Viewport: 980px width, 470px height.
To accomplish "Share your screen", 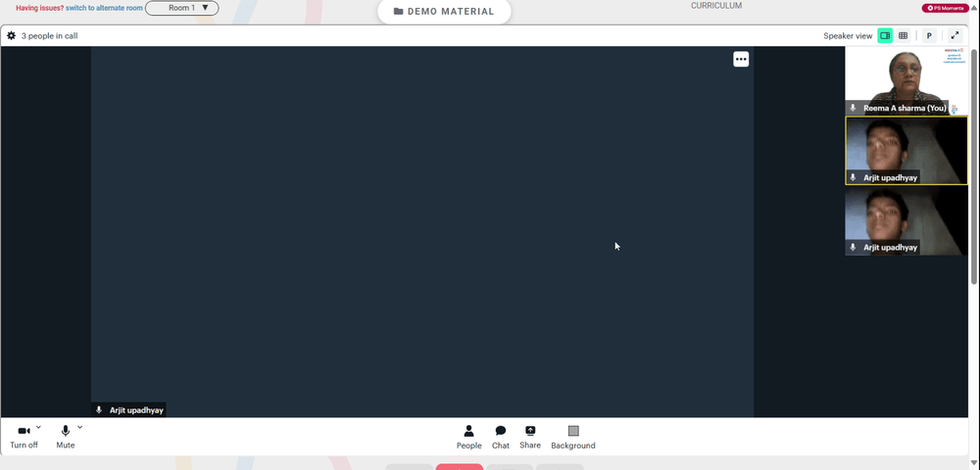I will pyautogui.click(x=530, y=437).
